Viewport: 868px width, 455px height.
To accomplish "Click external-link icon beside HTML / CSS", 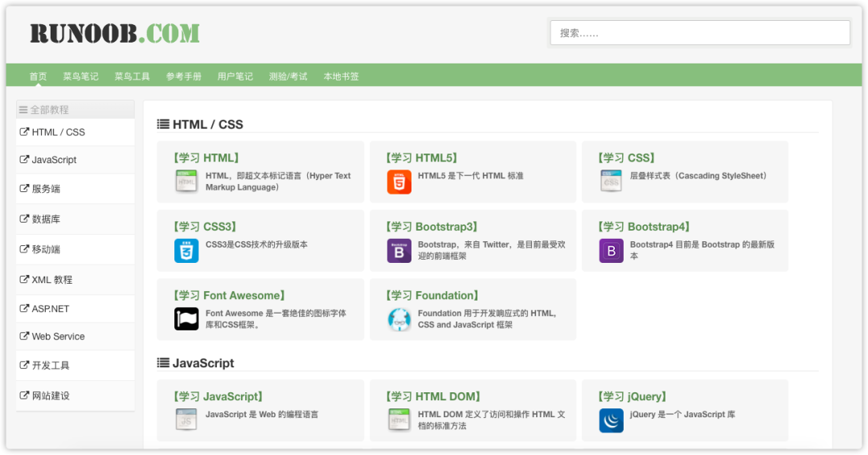I will tap(24, 132).
